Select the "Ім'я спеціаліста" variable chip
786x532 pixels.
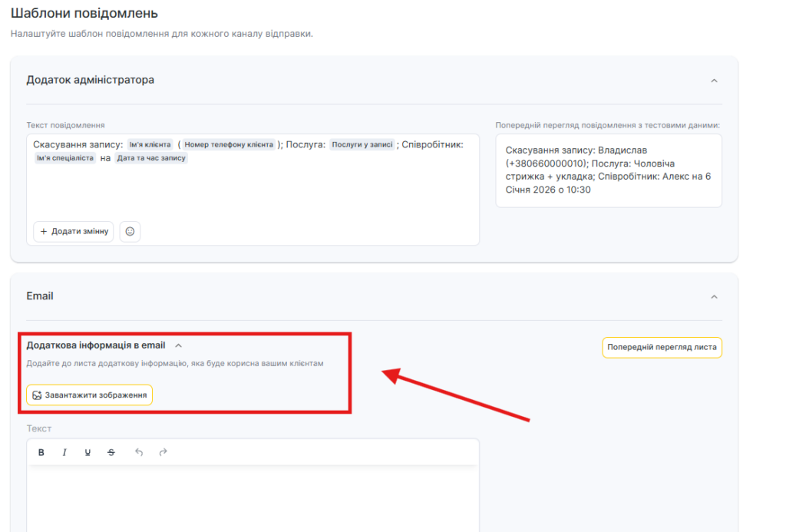point(65,158)
